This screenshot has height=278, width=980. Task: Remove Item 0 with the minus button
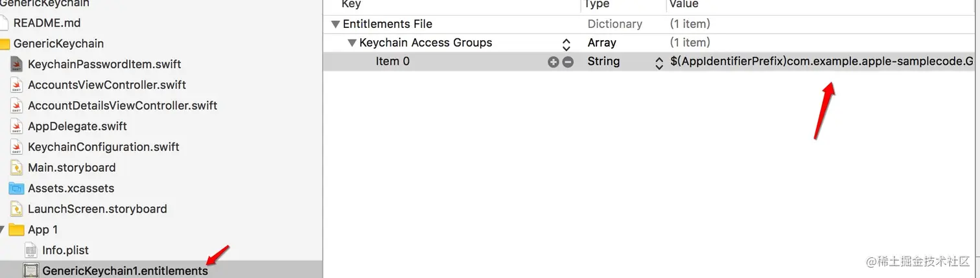(x=568, y=62)
